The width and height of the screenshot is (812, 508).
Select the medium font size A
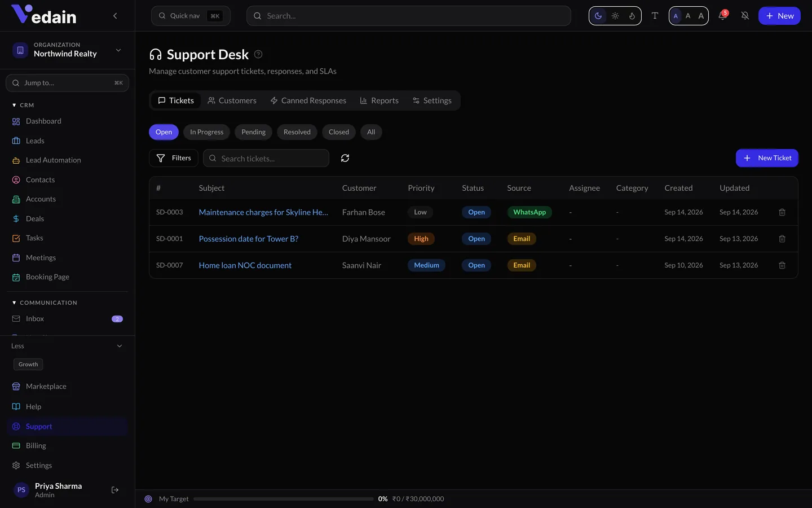tap(688, 16)
